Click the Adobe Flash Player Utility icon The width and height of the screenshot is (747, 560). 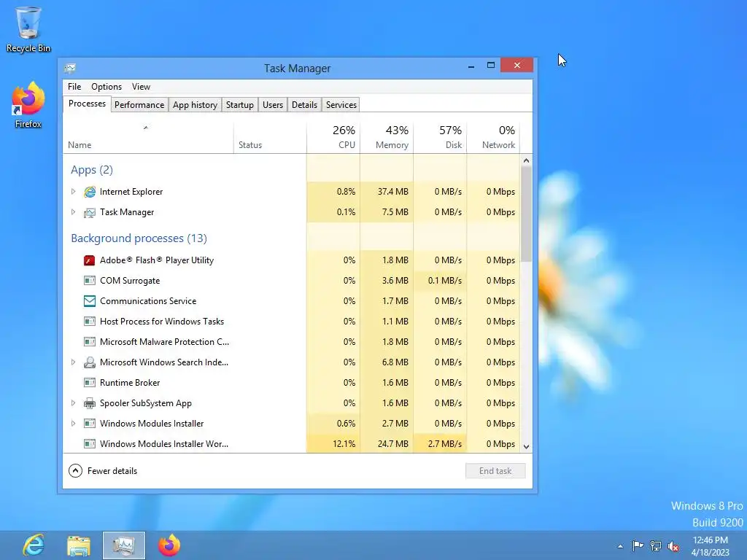click(90, 260)
